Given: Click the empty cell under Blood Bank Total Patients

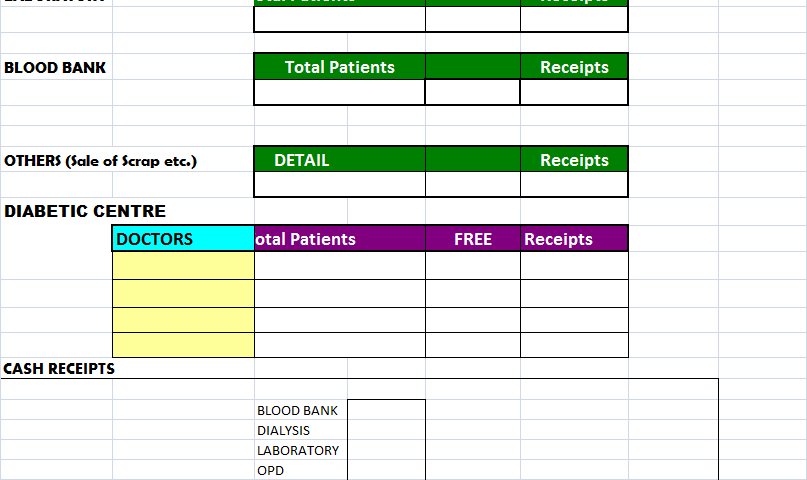Looking at the screenshot, I should tap(340, 93).
